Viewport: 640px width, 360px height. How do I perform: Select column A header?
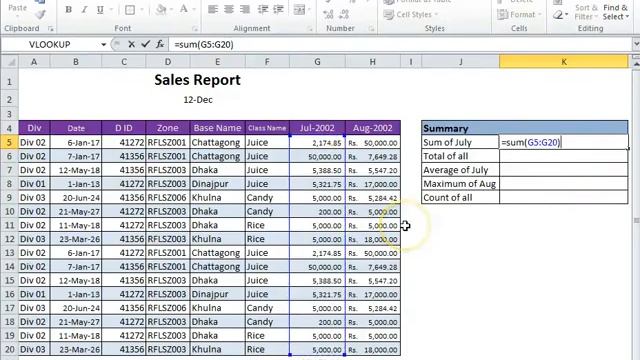(x=34, y=62)
